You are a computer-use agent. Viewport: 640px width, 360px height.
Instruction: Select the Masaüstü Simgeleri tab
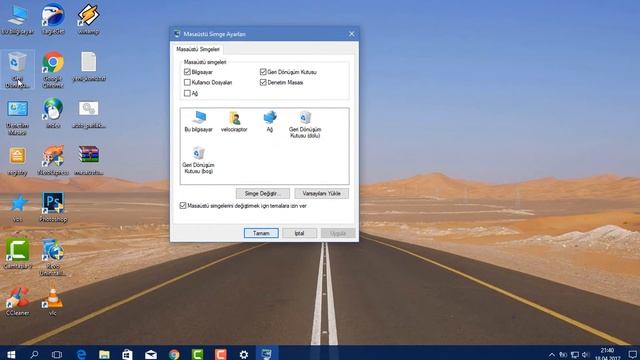click(x=198, y=49)
